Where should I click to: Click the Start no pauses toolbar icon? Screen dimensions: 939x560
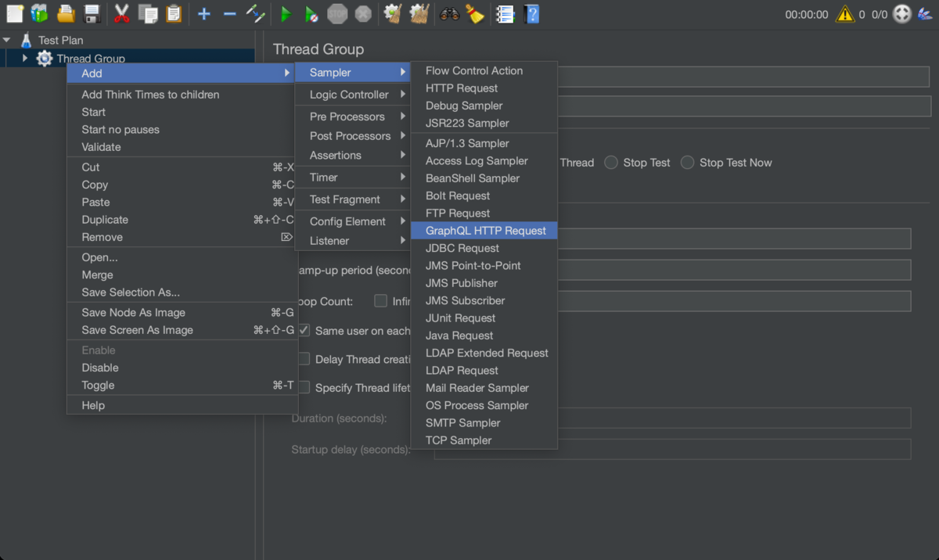tap(311, 13)
